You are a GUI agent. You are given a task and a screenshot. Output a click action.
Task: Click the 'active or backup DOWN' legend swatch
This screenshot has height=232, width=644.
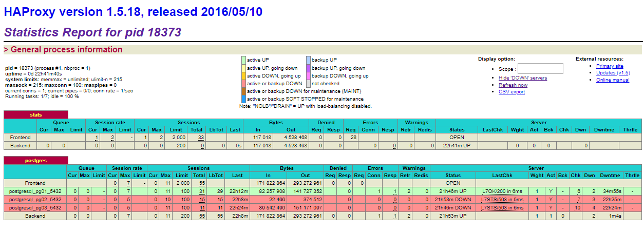(x=243, y=83)
